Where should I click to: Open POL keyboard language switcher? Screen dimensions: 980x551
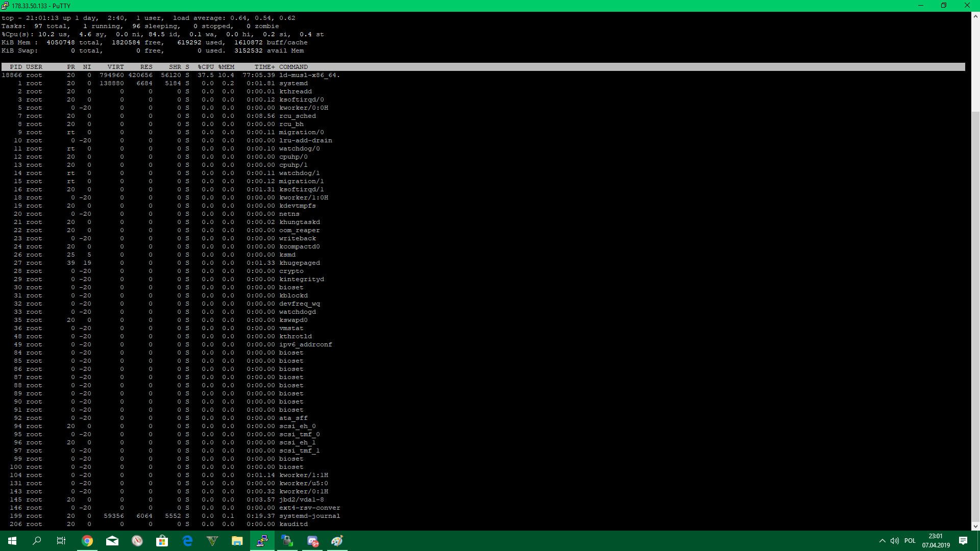(x=910, y=541)
